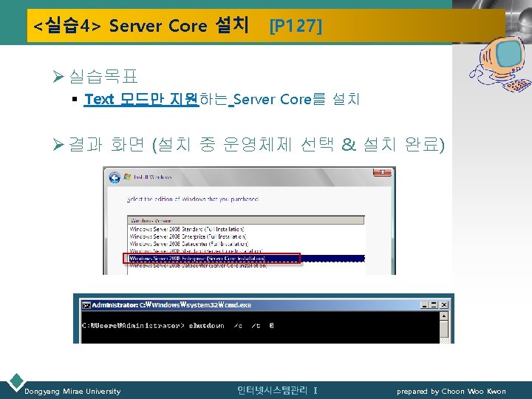
Task: Click the scroll up arrow in cmd window
Action: (443, 316)
